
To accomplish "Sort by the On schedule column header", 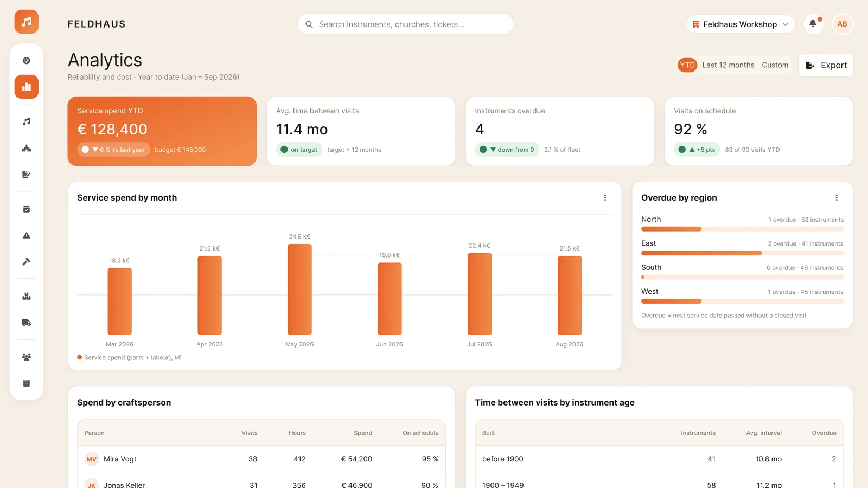I will 420,433.
